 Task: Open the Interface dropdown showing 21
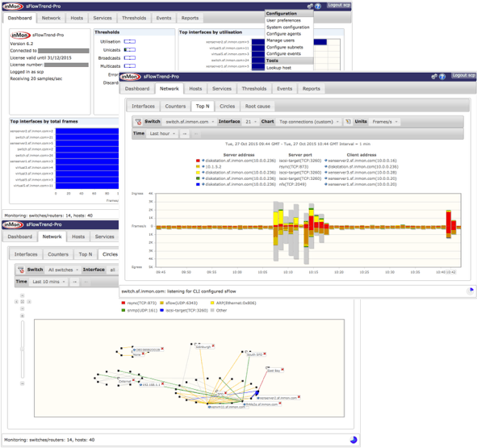(251, 122)
